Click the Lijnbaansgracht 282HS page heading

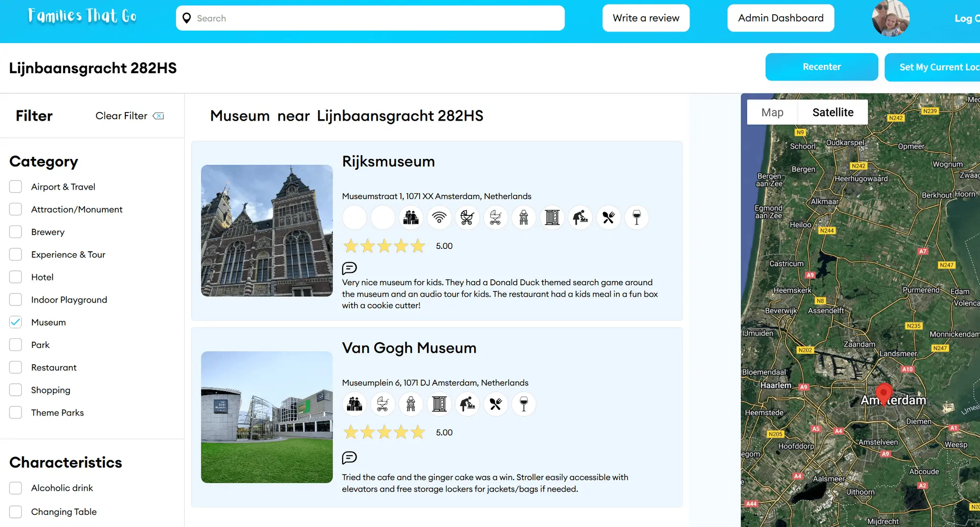[x=93, y=68]
